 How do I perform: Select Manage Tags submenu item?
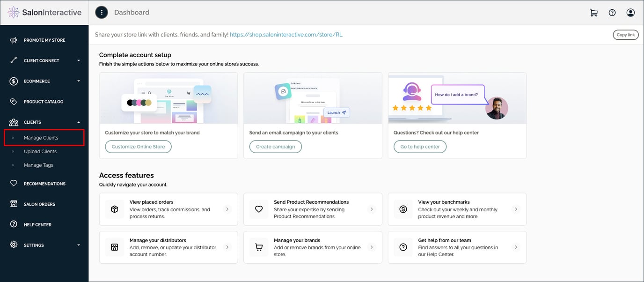[38, 165]
